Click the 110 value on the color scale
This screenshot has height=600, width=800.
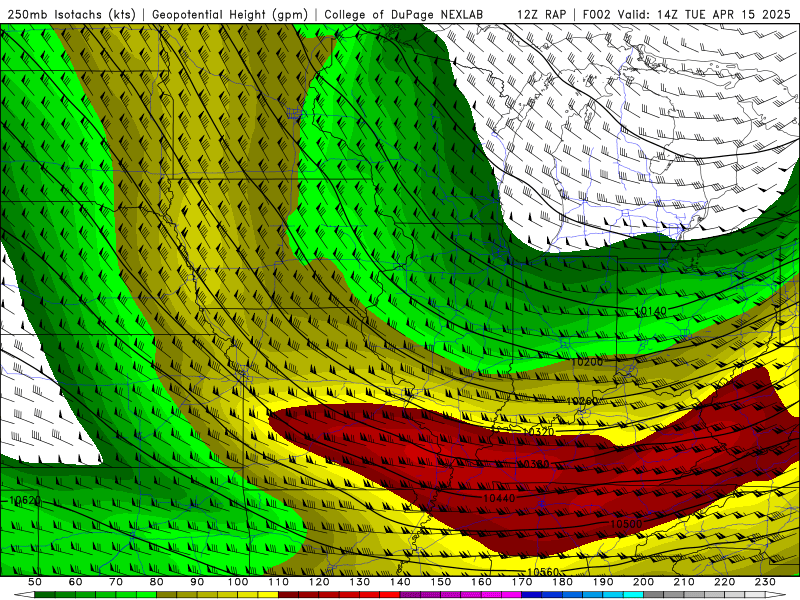[279, 582]
